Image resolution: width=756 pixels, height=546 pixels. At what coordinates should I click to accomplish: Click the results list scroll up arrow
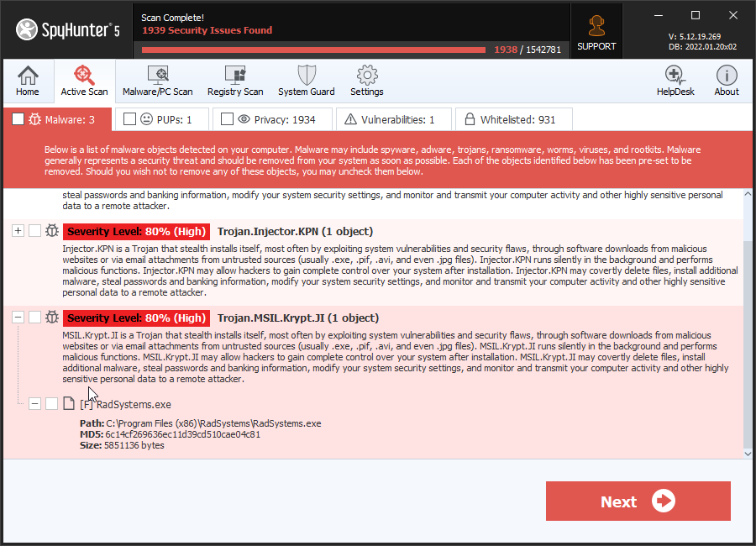click(x=748, y=194)
